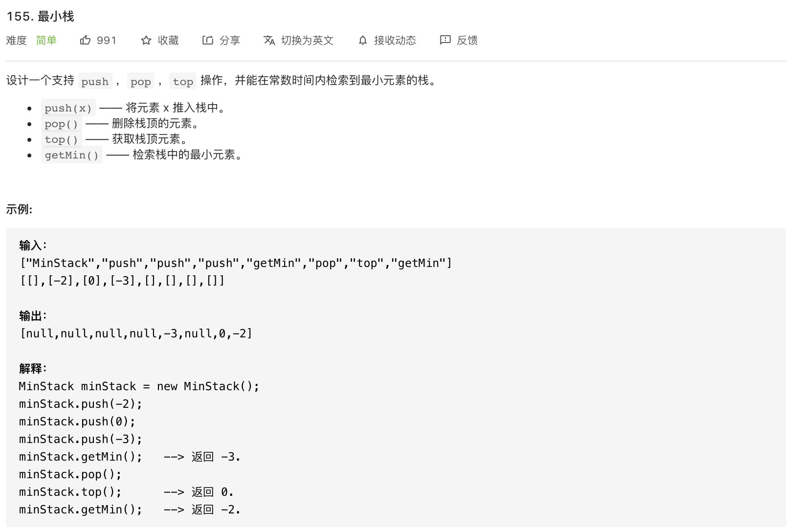Toggle favorite via 收藏 label
Image resolution: width=797 pixels, height=532 pixels.
(168, 40)
